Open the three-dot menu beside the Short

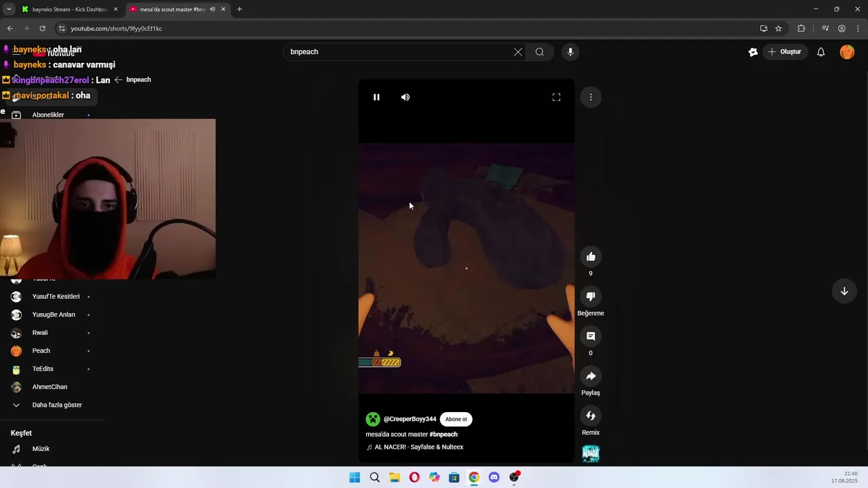[x=591, y=97]
